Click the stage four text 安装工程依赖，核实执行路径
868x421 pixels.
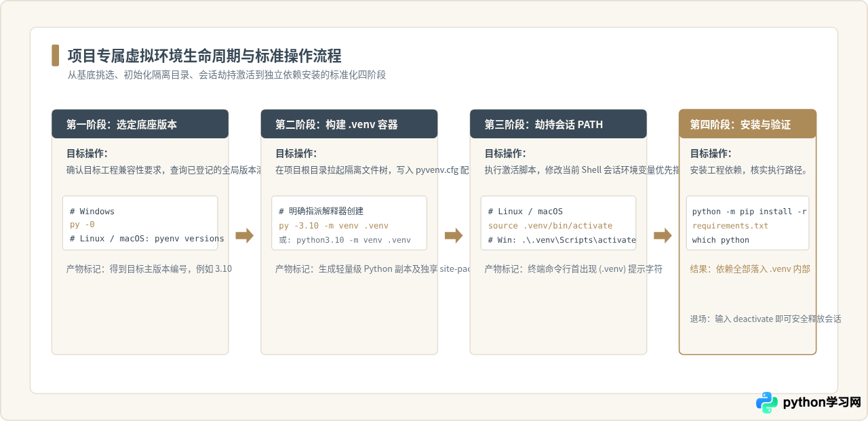(x=749, y=170)
